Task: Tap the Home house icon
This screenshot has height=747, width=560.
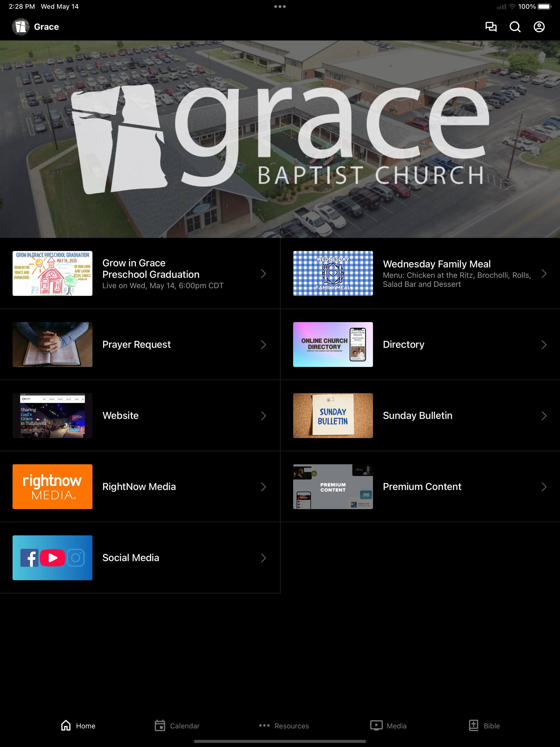Action: (x=66, y=725)
